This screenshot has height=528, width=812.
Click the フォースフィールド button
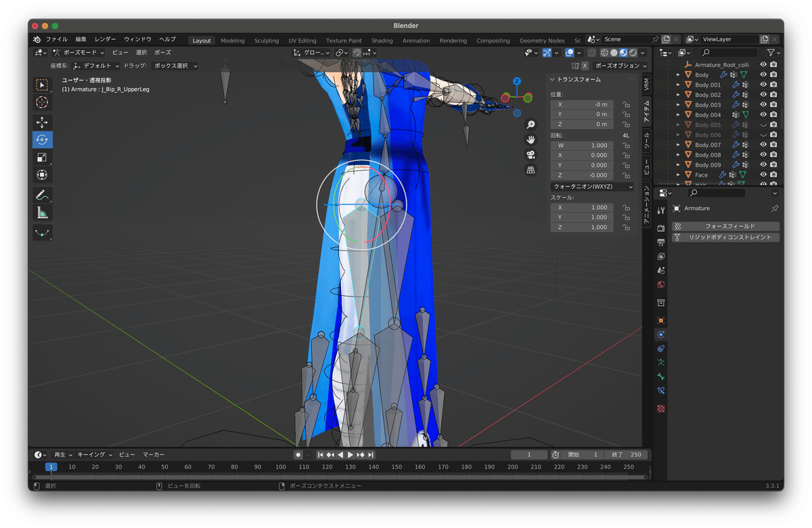[725, 226]
